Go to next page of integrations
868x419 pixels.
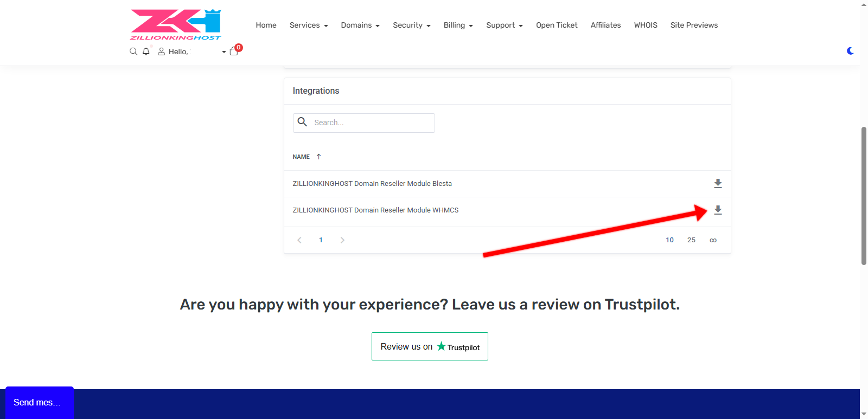tap(342, 240)
